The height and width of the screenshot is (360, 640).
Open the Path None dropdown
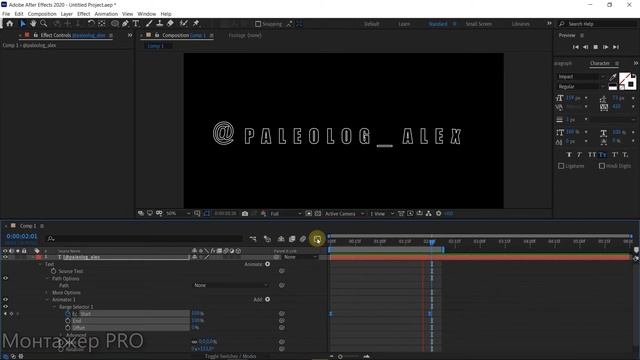point(231,285)
